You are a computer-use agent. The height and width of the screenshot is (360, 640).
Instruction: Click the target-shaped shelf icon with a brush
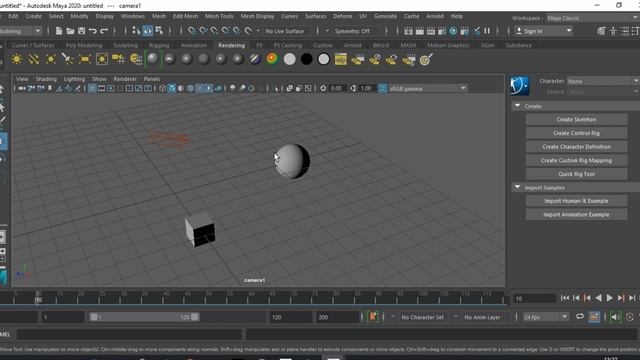(426, 60)
